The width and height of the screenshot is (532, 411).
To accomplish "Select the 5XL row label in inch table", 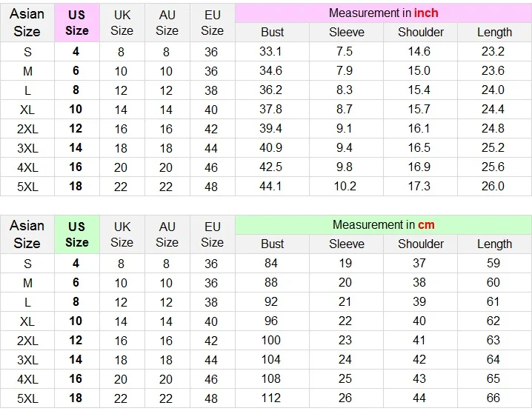I will coord(27,187).
